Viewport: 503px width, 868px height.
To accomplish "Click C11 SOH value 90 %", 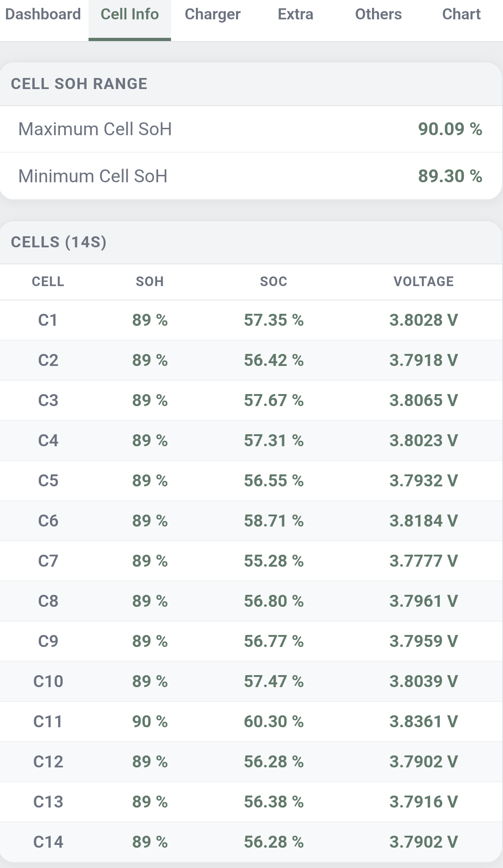I will click(x=150, y=722).
